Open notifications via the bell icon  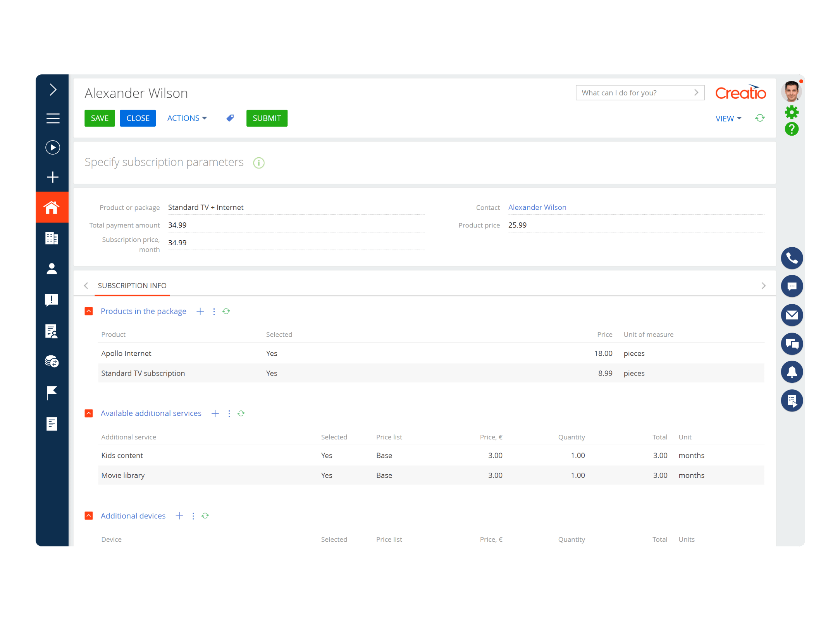pyautogui.click(x=792, y=372)
